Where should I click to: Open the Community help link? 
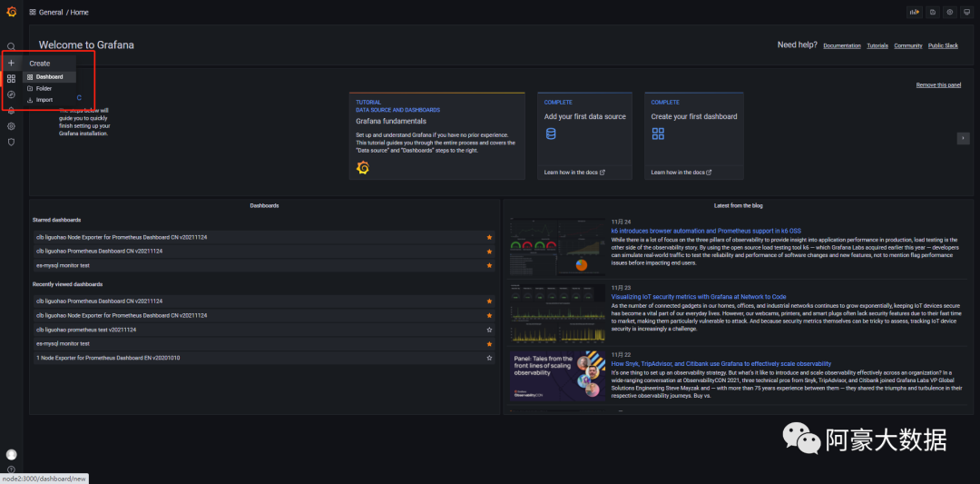(908, 45)
